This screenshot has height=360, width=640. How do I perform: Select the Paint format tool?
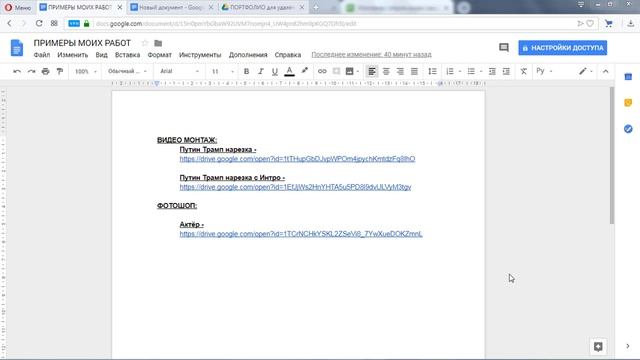(x=60, y=71)
